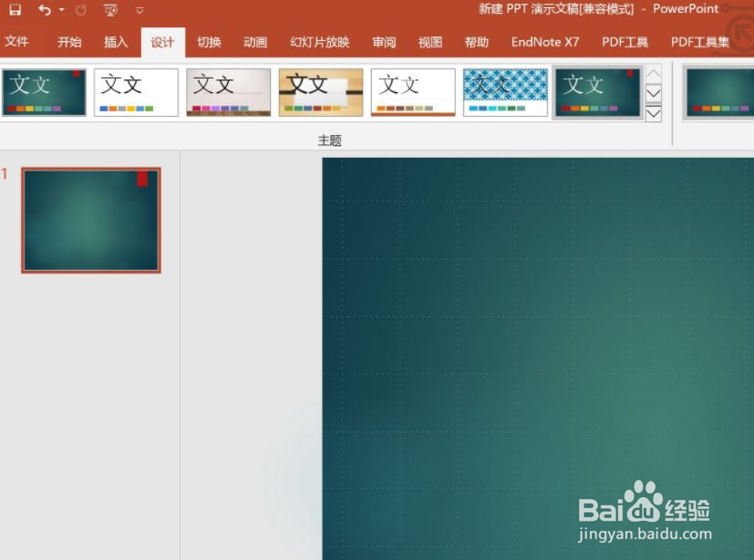Switch to the 插入 tab

(x=116, y=42)
